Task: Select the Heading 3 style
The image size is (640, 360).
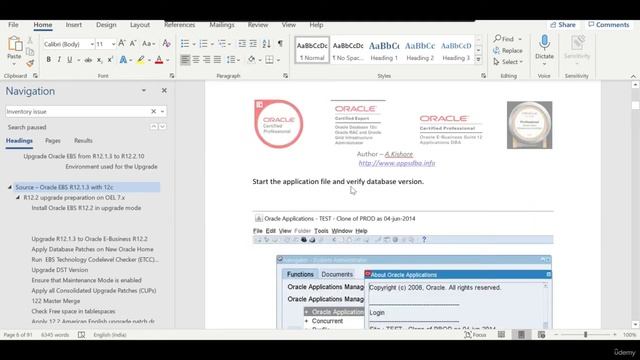Action: point(456,51)
